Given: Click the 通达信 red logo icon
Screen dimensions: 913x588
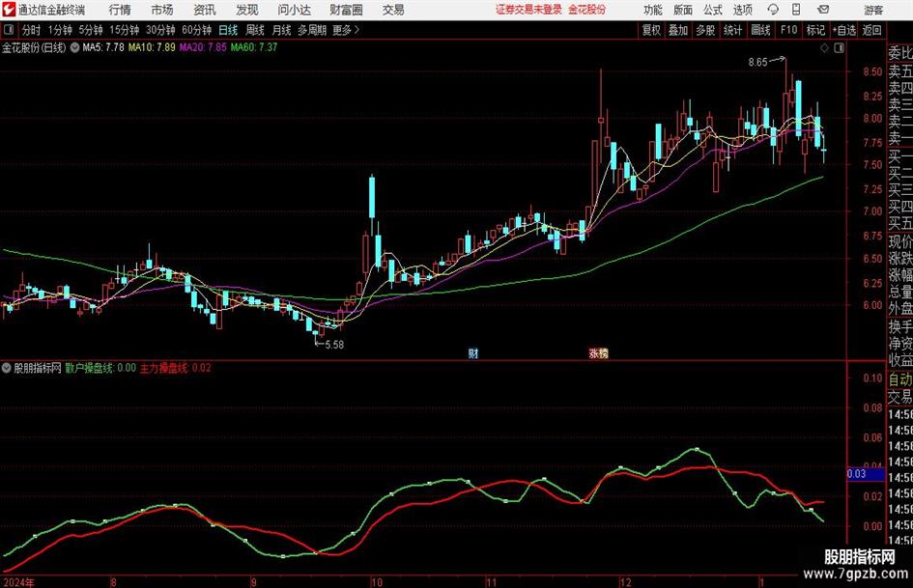Looking at the screenshot, I should pyautogui.click(x=9, y=10).
